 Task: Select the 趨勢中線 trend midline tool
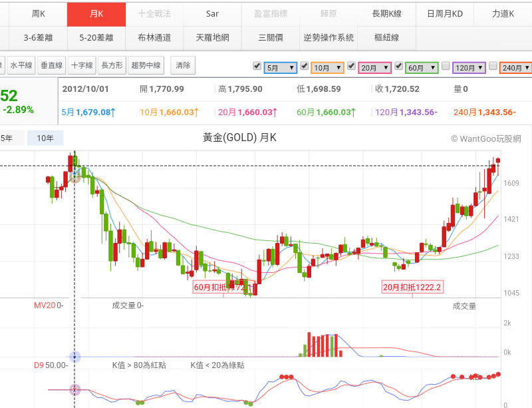(x=146, y=65)
